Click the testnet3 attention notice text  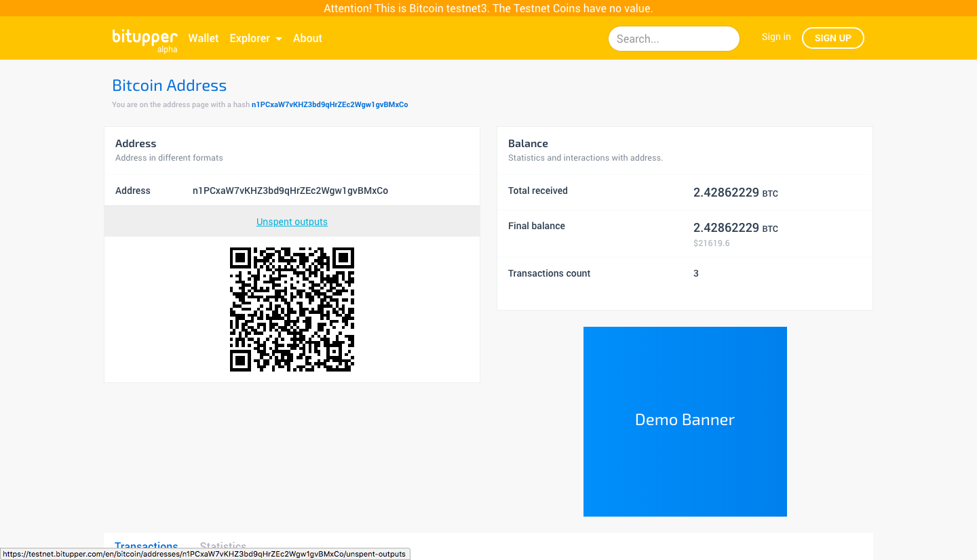(488, 8)
